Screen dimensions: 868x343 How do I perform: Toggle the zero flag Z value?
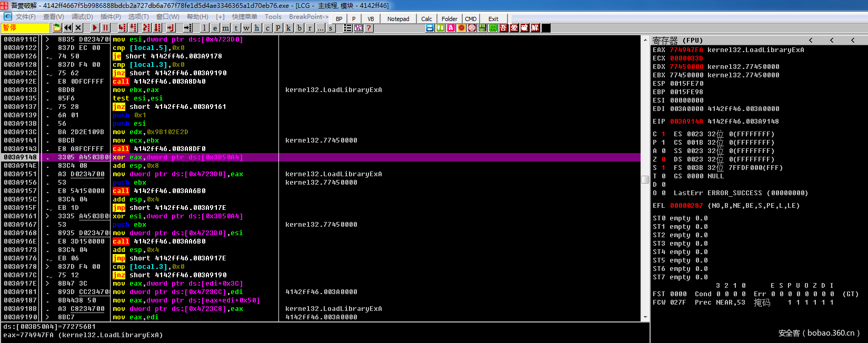coord(663,159)
